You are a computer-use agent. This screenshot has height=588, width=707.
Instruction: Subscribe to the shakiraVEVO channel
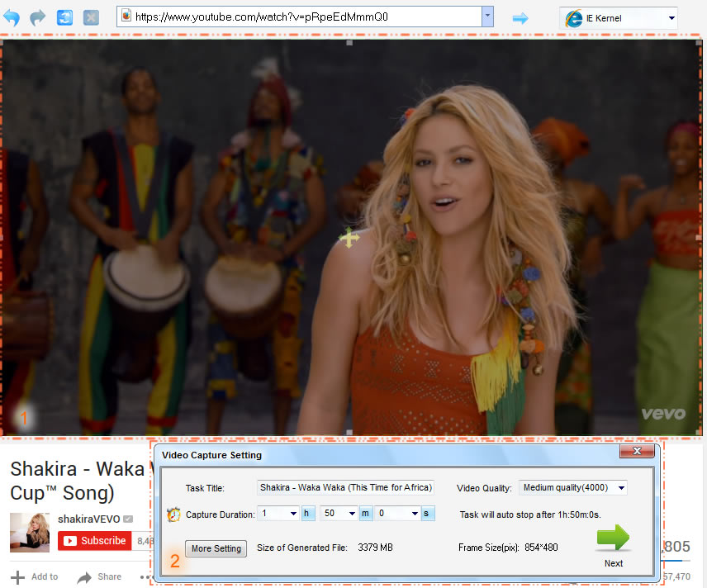click(x=95, y=541)
